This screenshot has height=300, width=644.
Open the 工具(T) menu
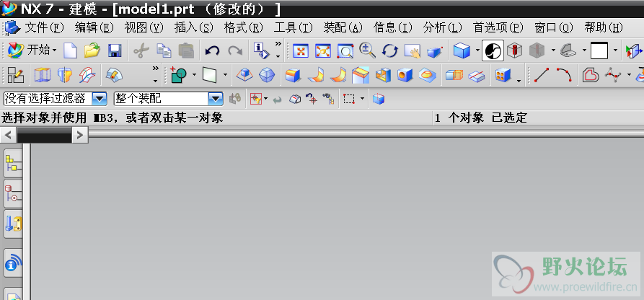coord(294,28)
